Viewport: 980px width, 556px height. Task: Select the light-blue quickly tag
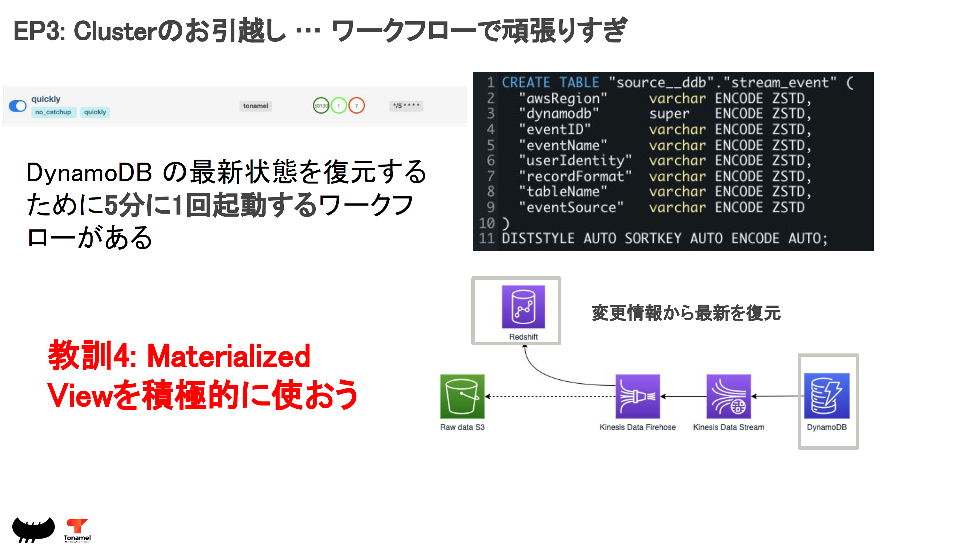[x=95, y=112]
